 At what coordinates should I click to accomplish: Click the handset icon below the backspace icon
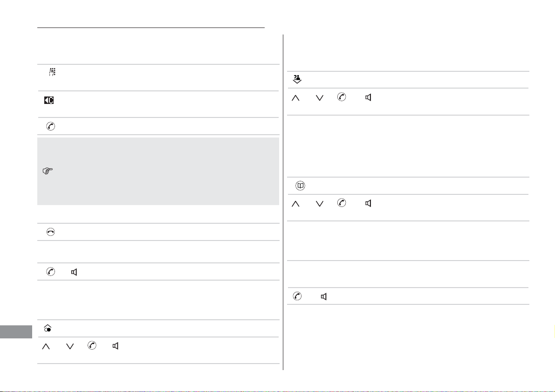(x=51, y=126)
